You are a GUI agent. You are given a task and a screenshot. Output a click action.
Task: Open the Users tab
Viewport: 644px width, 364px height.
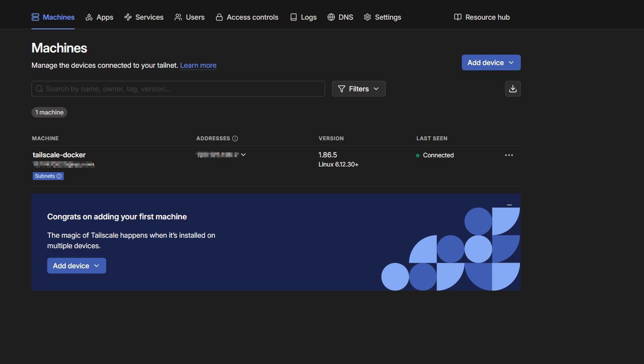point(190,17)
